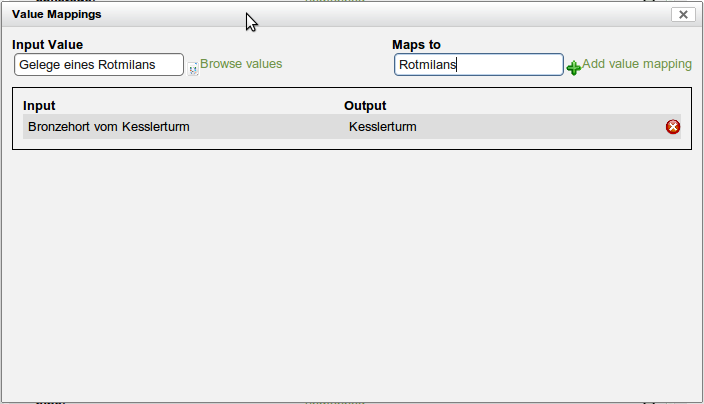Open the Browse values link

click(241, 64)
